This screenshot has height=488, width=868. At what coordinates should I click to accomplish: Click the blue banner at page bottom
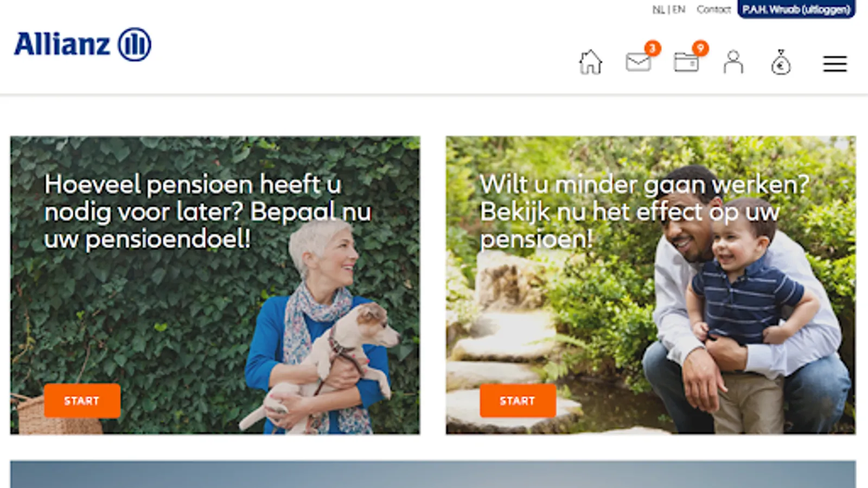pos(433,474)
